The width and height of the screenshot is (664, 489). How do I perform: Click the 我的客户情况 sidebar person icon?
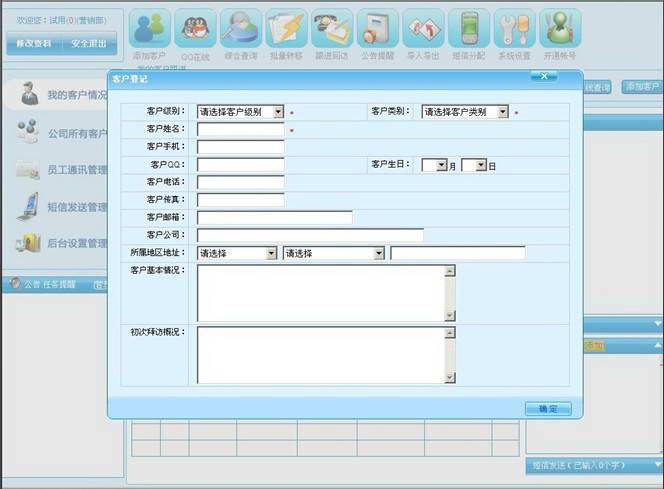click(30, 94)
